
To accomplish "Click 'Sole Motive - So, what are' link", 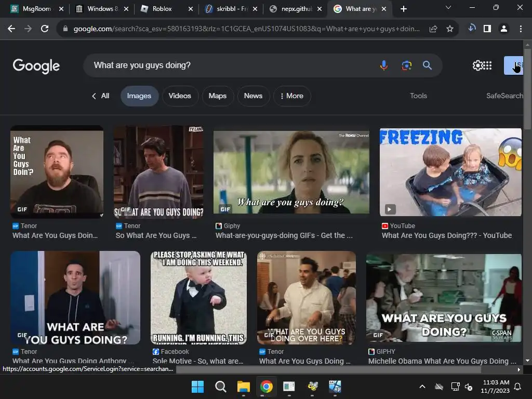I will click(198, 361).
